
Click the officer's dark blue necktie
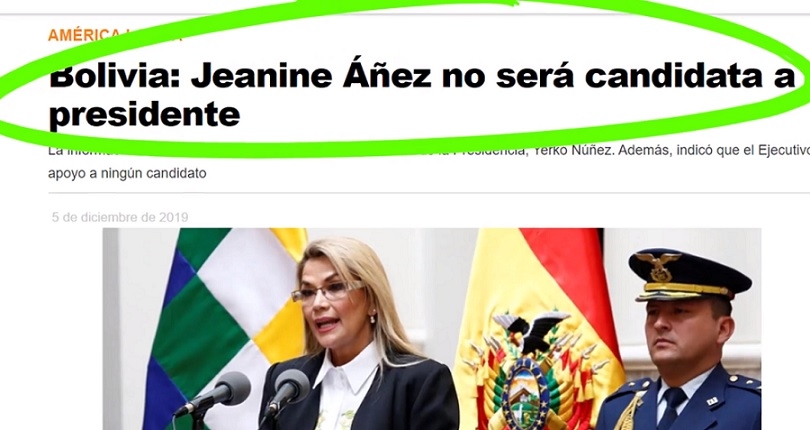click(x=674, y=408)
